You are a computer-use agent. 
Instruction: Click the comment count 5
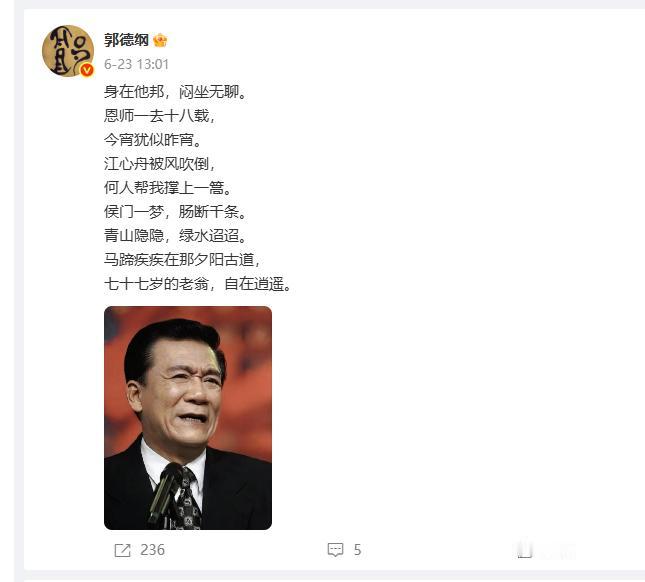tap(357, 550)
